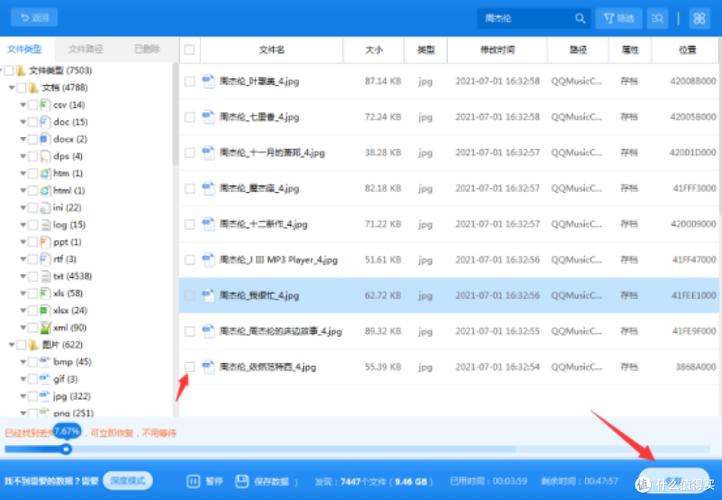The width and height of the screenshot is (722, 500).
Task: Click the ppt file type icon
Action: coord(45,242)
